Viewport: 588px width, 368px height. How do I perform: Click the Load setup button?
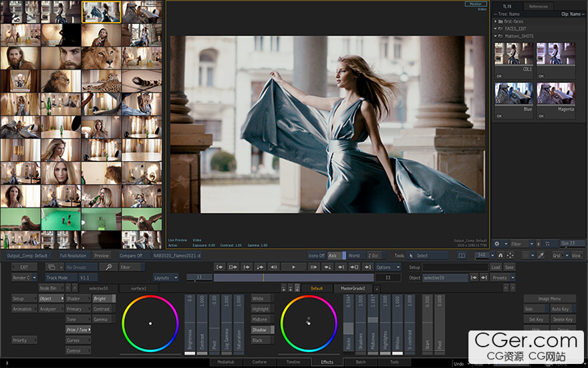496,267
